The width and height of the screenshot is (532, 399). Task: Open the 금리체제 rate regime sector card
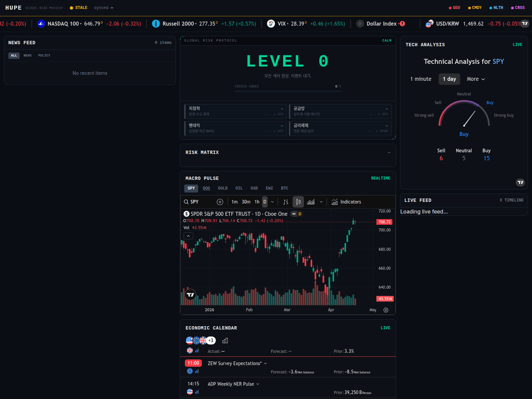[340, 129]
